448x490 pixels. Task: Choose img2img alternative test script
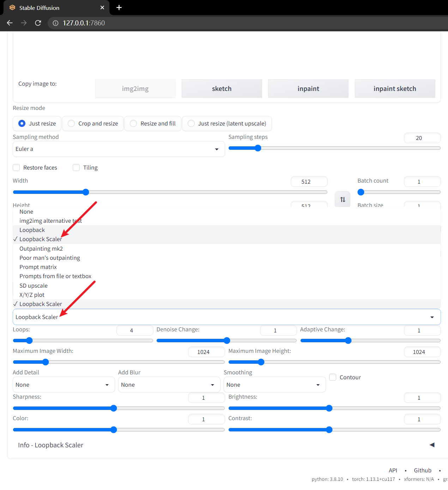click(x=227, y=221)
